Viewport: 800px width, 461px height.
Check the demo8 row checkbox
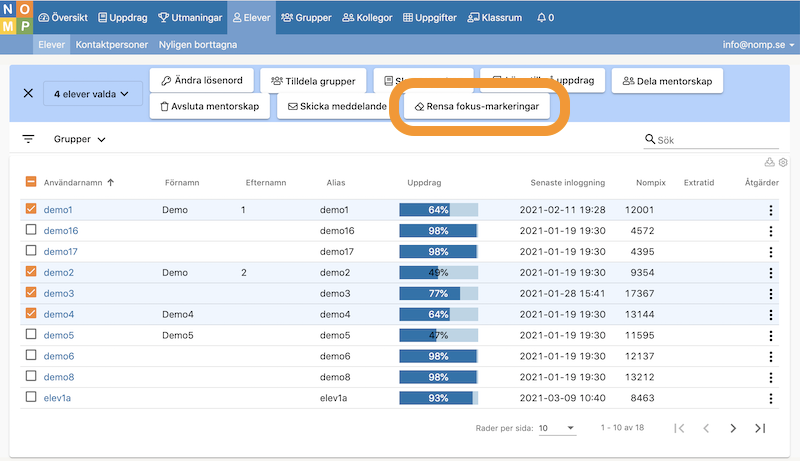(x=31, y=376)
